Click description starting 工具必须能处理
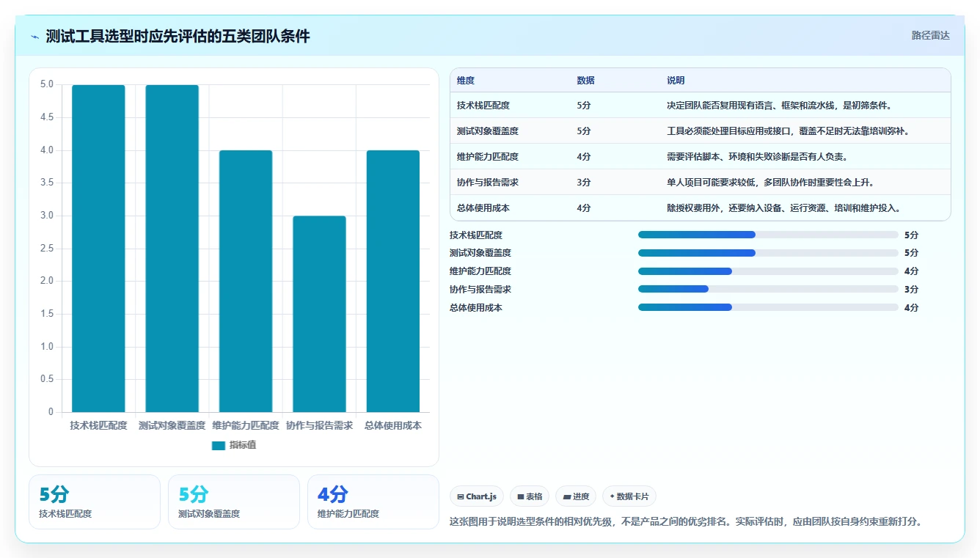The width and height of the screenshot is (980, 558). pyautogui.click(x=789, y=131)
